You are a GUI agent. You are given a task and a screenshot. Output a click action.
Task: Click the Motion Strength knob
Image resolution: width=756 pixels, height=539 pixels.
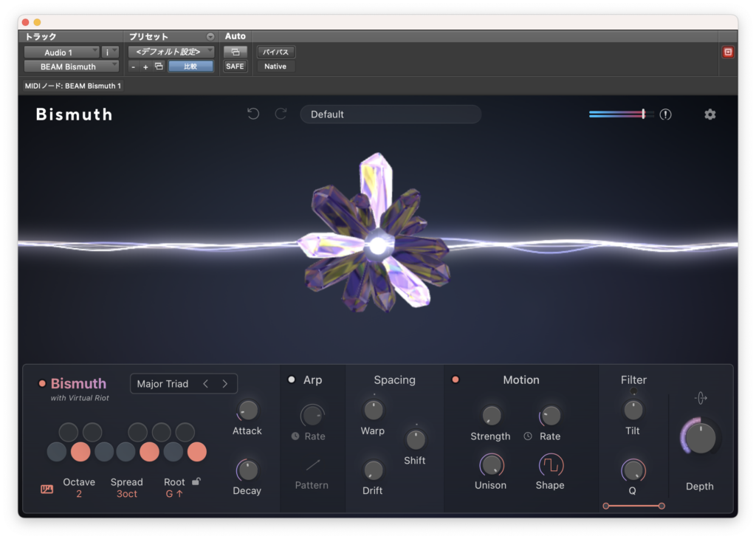491,415
